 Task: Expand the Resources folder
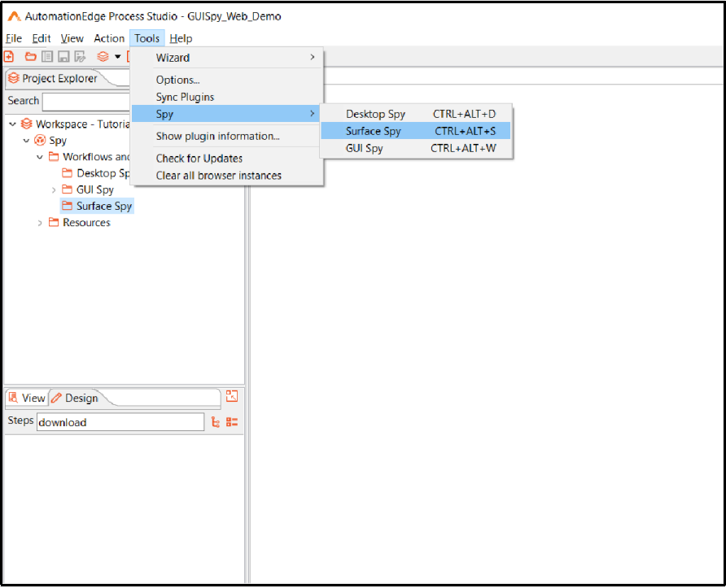(41, 222)
